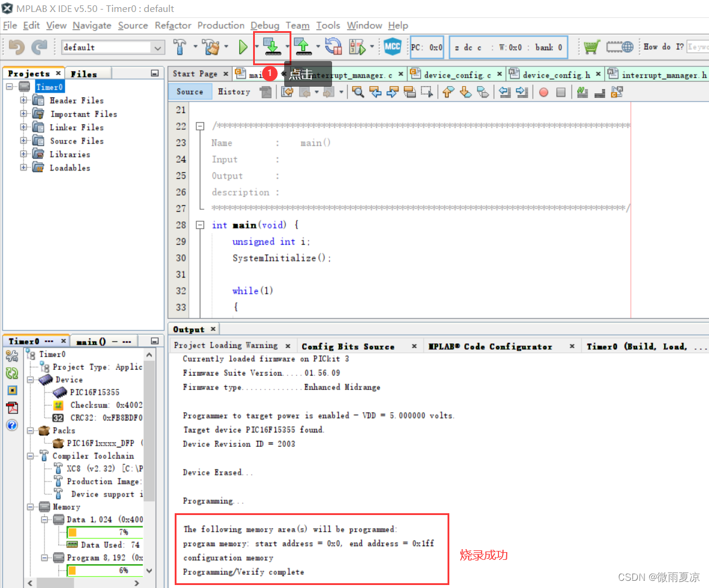
Task: Select the Timer0 project in Projects tree
Action: tap(49, 87)
